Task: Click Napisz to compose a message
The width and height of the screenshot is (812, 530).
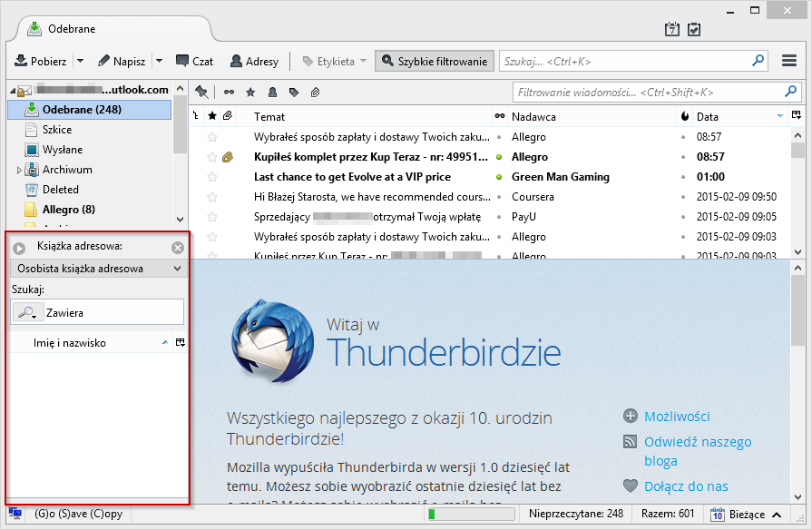Action: 122,61
